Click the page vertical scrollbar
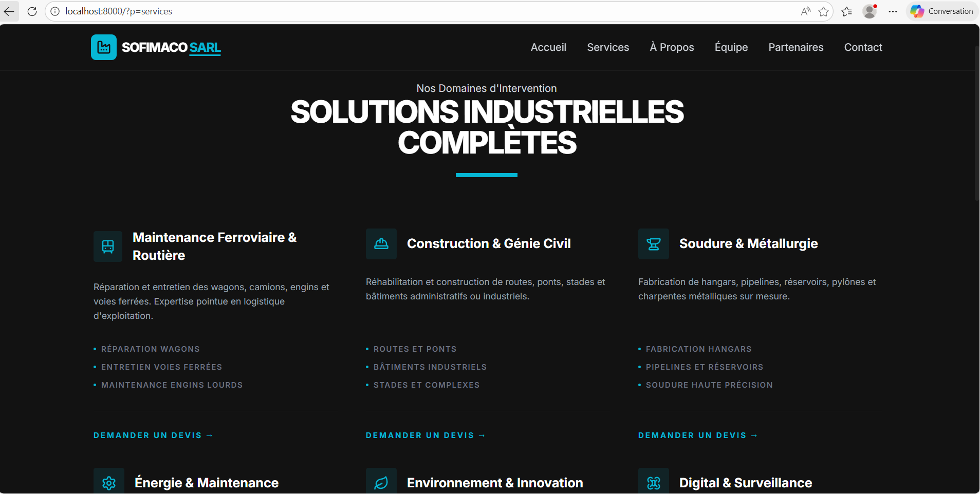 [x=976, y=123]
